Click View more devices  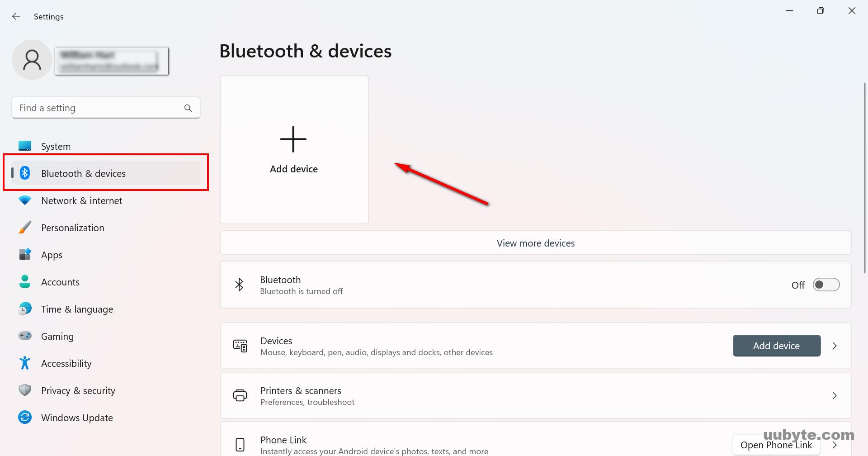click(x=535, y=243)
